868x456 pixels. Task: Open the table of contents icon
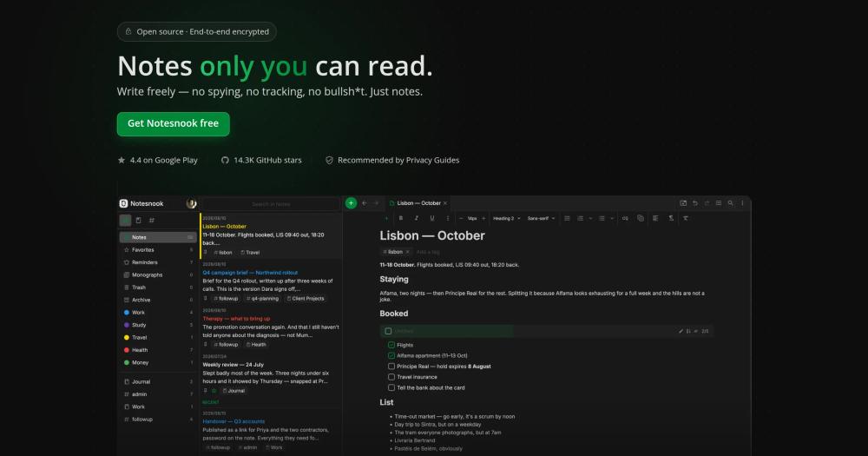719,203
